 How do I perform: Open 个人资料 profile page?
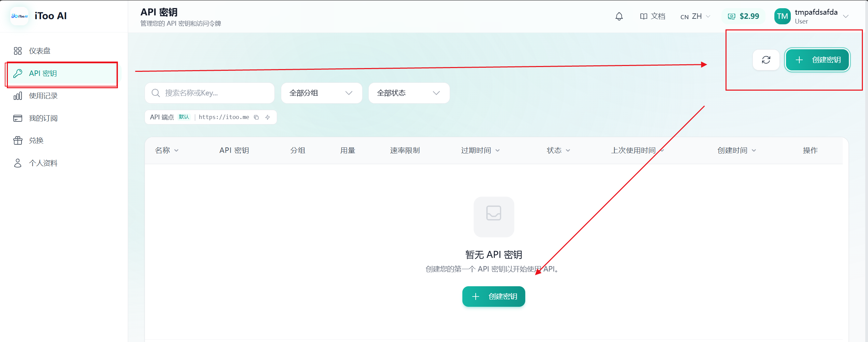(64, 163)
